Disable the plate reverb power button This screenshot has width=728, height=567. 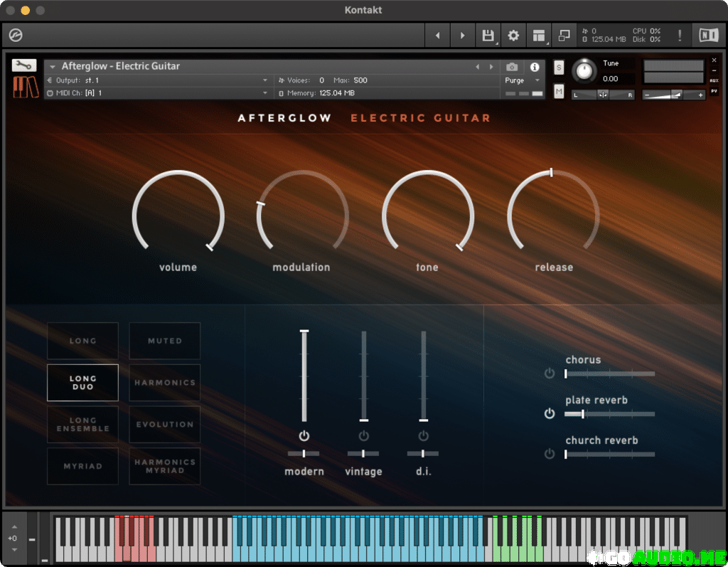pyautogui.click(x=549, y=413)
